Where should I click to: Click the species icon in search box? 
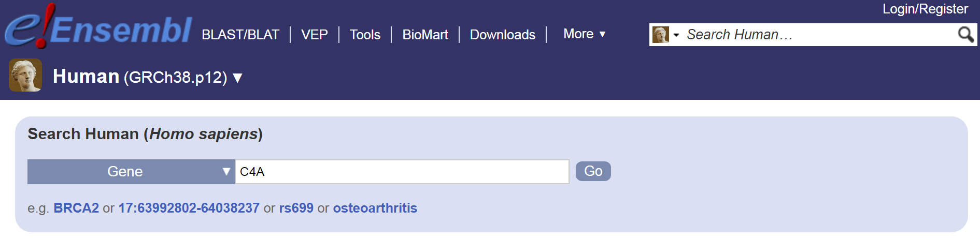tap(660, 35)
